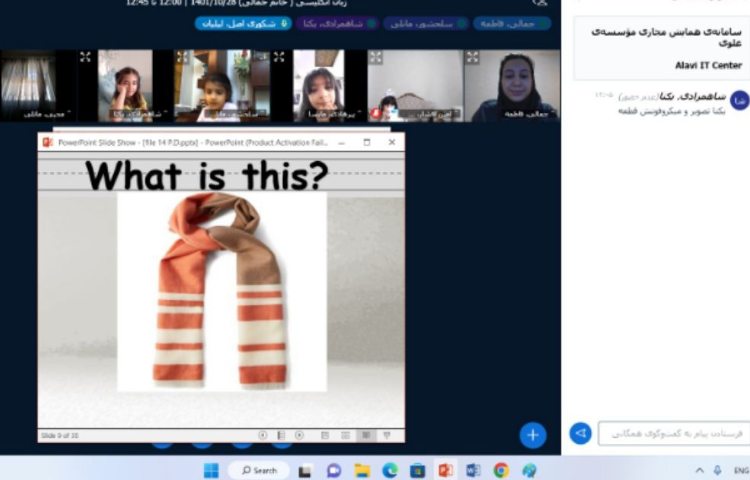
Task: Switch to PowerPoint on the taskbar
Action: click(445, 471)
